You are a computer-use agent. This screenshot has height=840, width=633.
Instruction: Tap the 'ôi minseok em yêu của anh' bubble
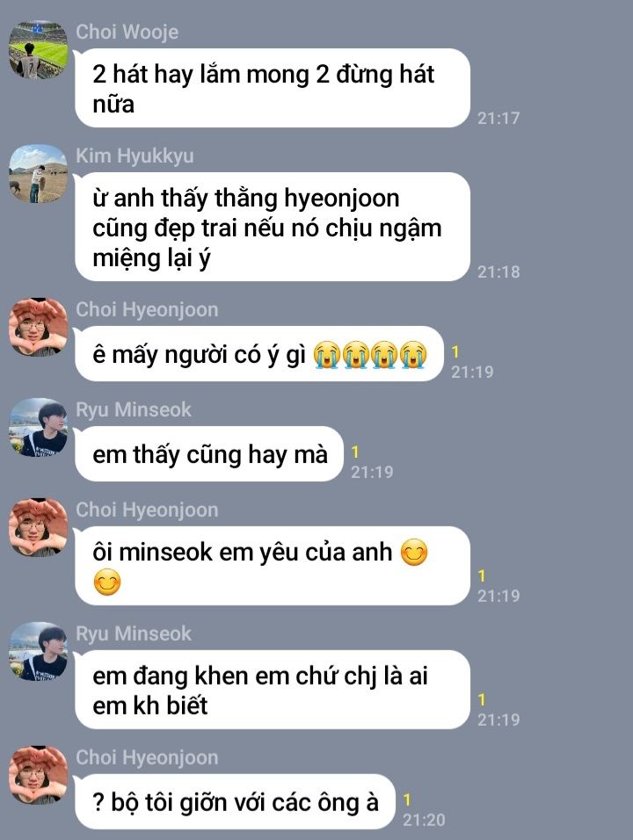[273, 566]
